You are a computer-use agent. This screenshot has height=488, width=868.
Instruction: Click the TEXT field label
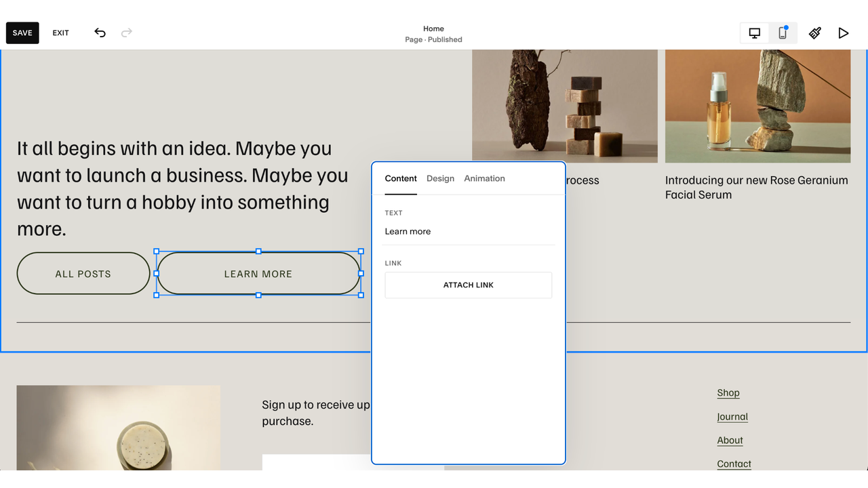click(x=394, y=213)
